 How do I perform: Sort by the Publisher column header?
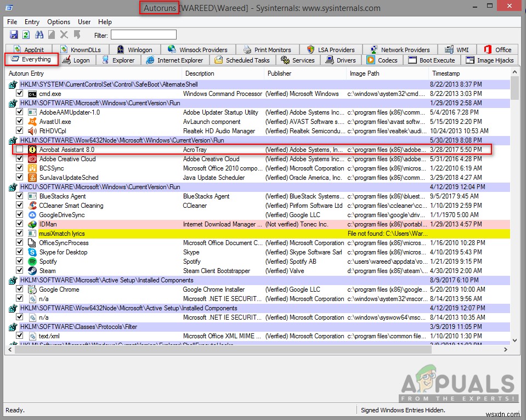[x=306, y=73]
